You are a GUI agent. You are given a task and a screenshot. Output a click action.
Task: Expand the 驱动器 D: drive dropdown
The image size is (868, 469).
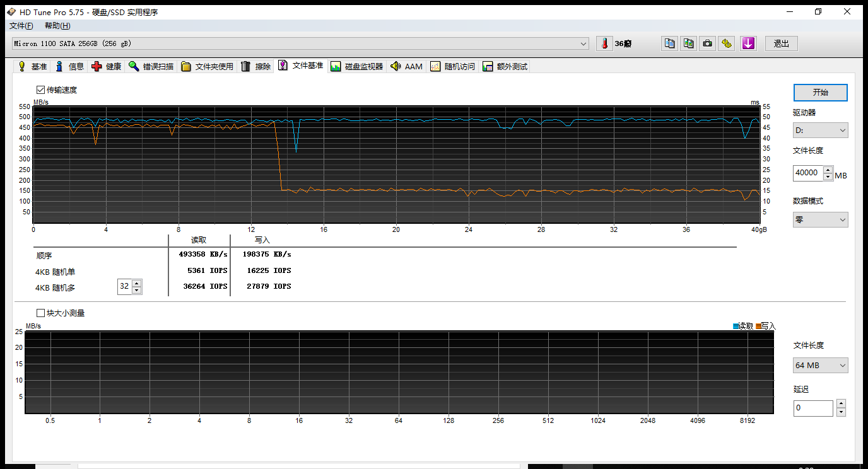[820, 130]
